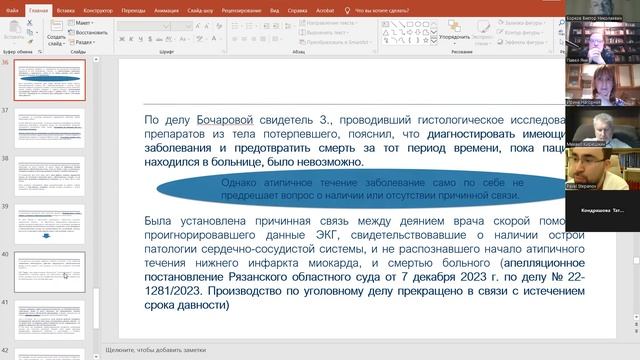Toggle center text alignment
Screen dimensions: 640x360
(x=244, y=39)
